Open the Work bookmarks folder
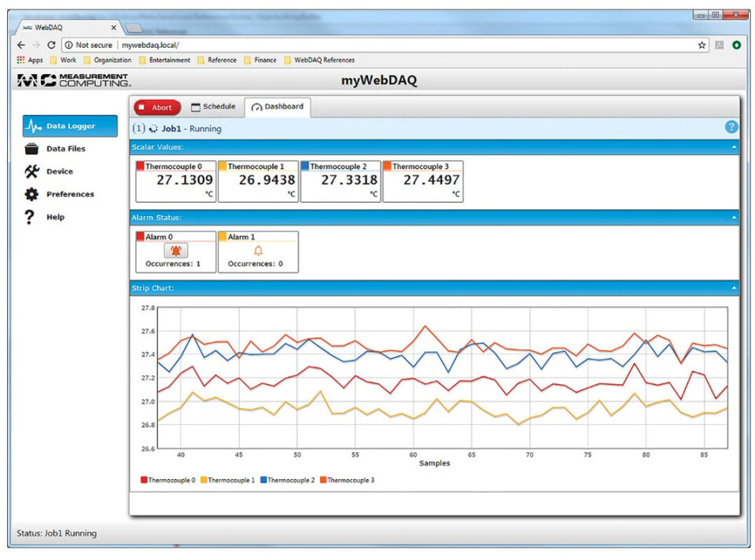Screen dimensions: 755x560 (63, 61)
